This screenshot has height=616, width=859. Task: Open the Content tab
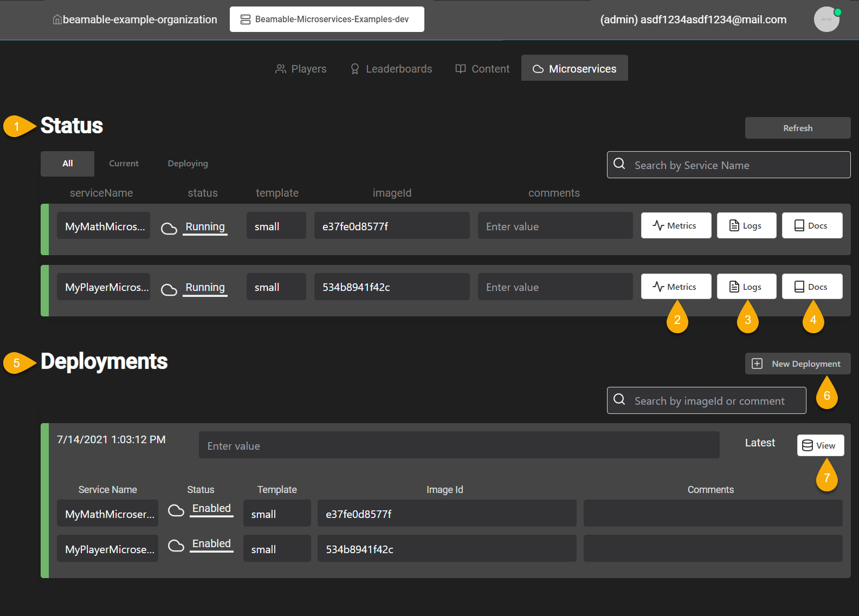482,69
